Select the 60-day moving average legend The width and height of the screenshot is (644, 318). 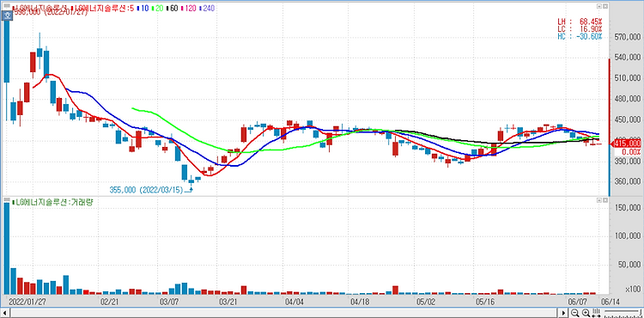tap(172, 9)
